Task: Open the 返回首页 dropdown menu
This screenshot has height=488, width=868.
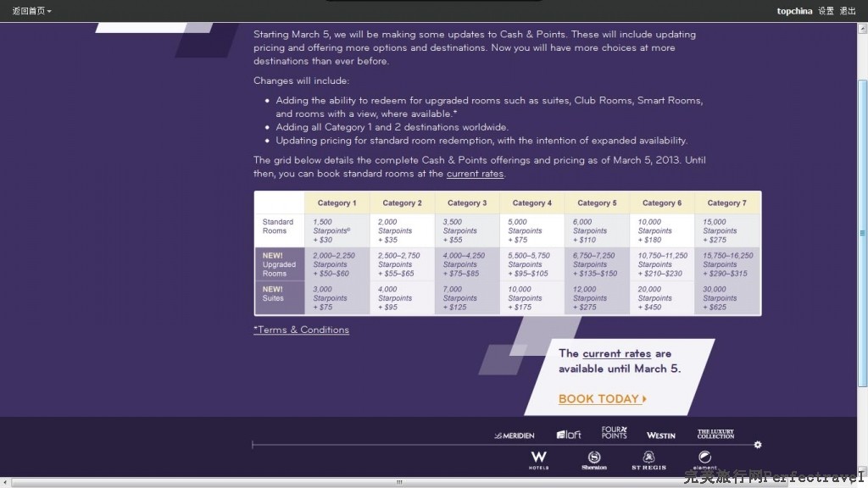Action: click(31, 10)
